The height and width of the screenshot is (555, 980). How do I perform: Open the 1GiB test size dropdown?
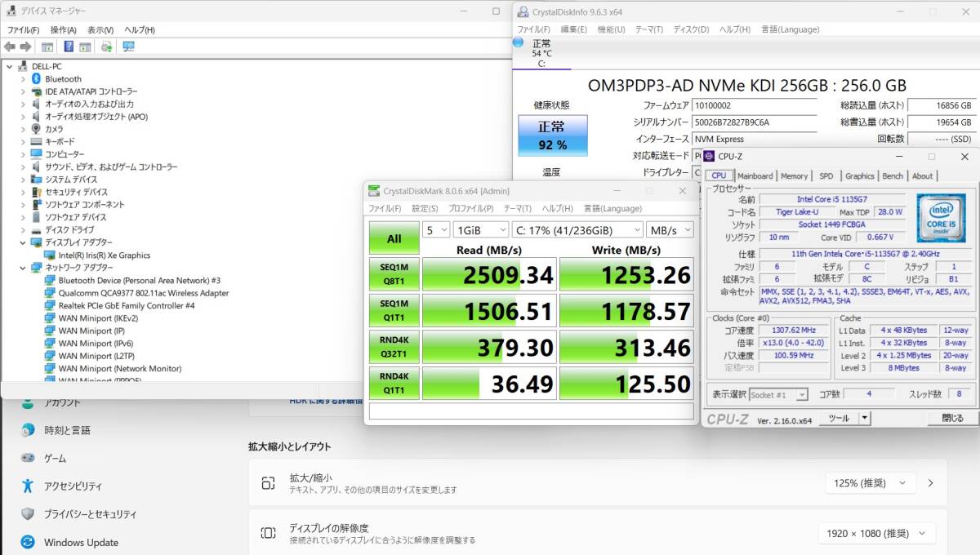coord(481,230)
